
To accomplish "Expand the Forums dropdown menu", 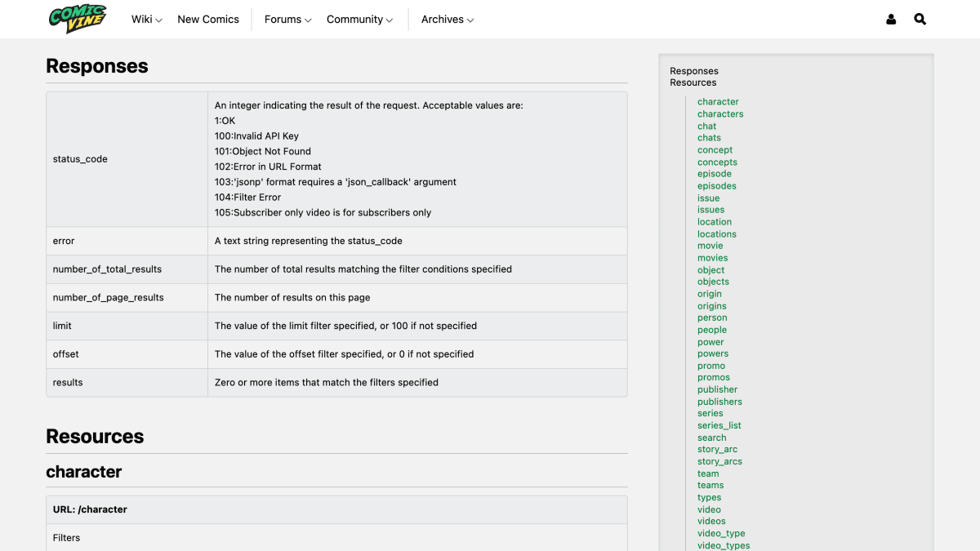I will click(x=288, y=20).
